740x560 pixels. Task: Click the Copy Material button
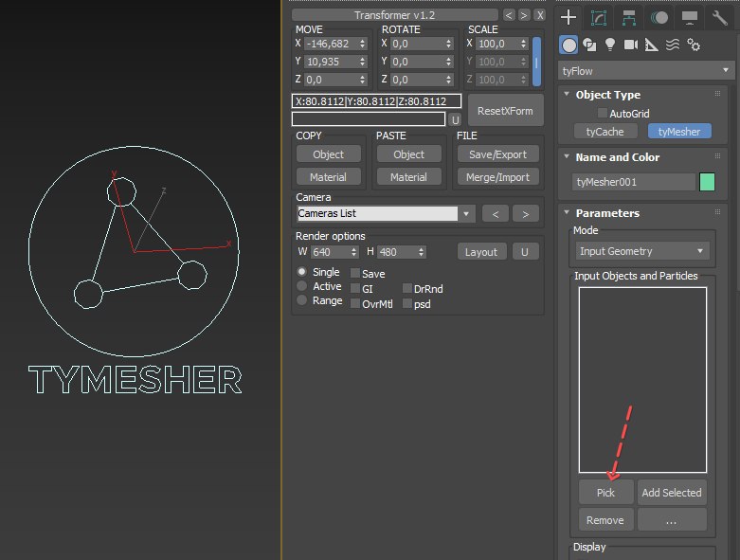329,177
